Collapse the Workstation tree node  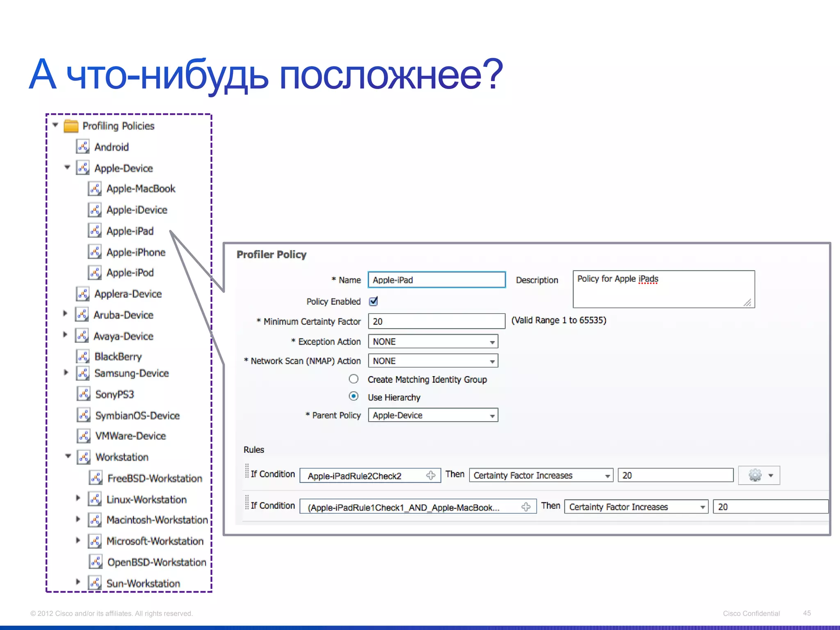pos(68,456)
